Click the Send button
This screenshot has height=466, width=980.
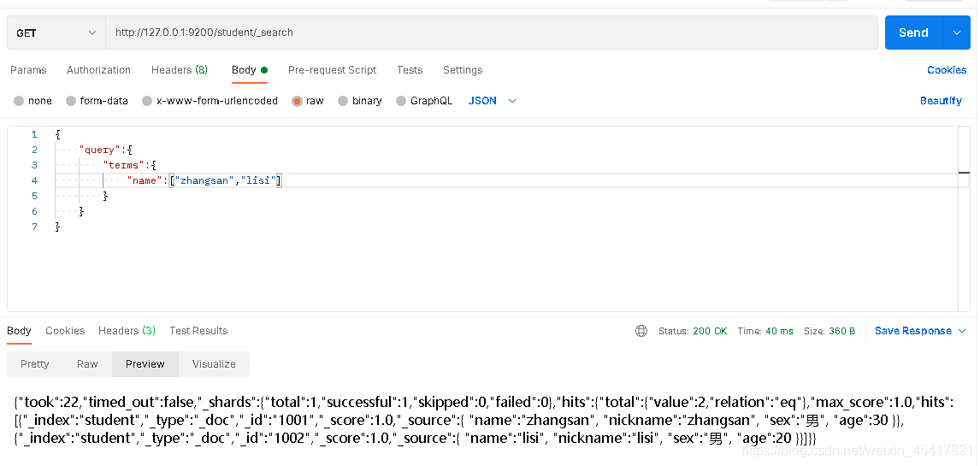point(912,32)
